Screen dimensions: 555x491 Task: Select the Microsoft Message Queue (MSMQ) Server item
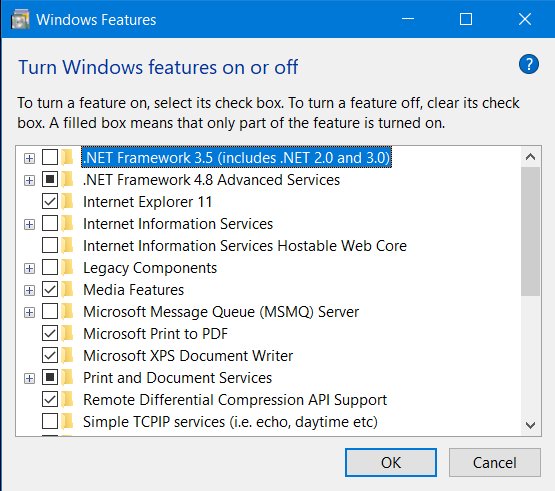coord(221,312)
